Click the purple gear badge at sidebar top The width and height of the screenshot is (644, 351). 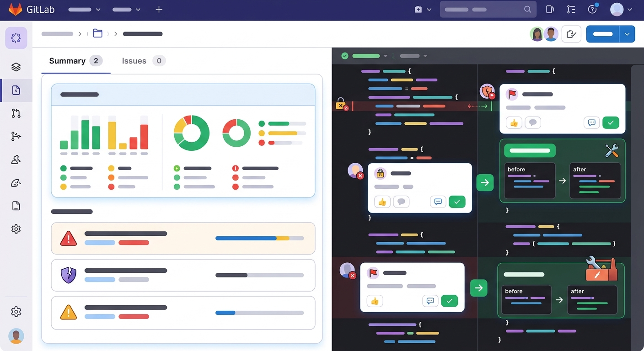click(16, 38)
